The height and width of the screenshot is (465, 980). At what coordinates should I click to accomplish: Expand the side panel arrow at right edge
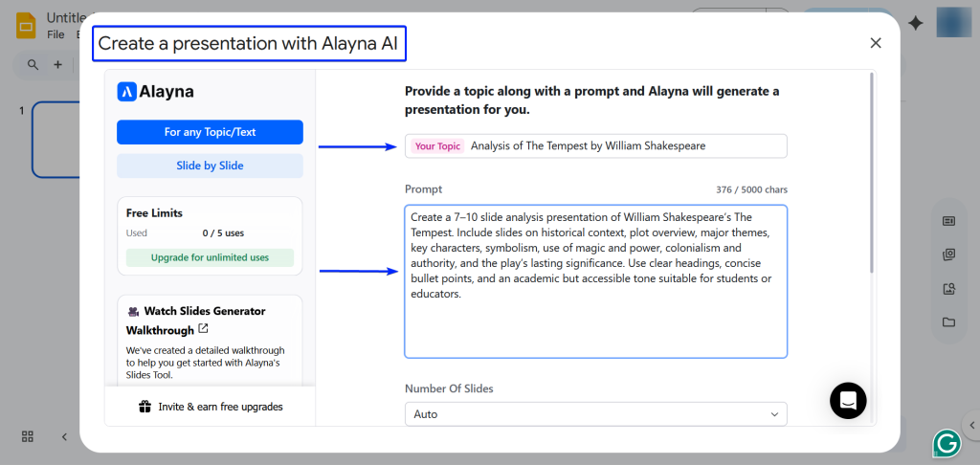pos(972,425)
